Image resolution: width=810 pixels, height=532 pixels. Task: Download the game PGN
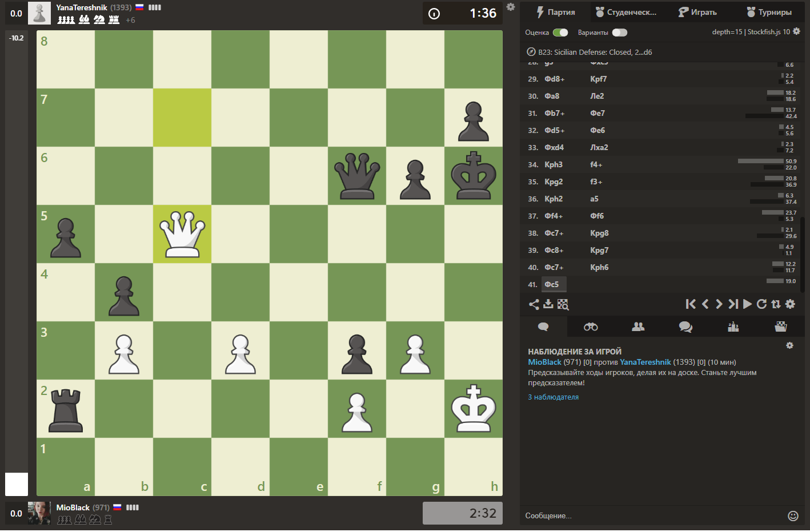(x=548, y=304)
